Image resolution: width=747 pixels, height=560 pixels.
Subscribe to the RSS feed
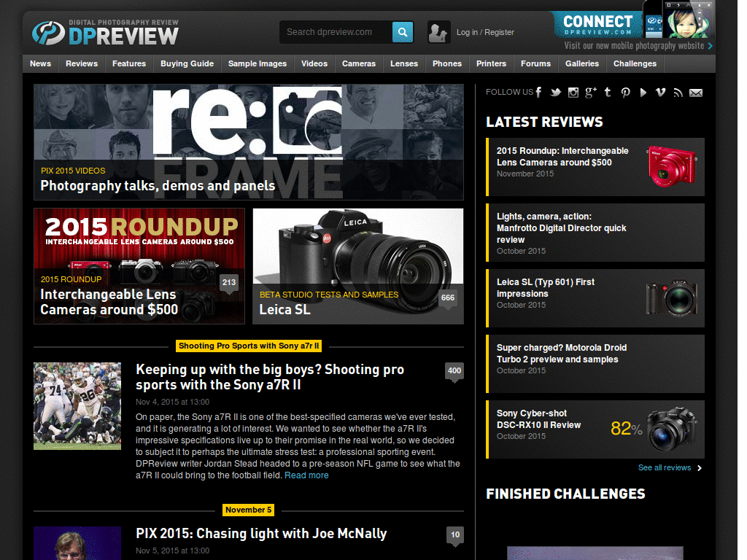coord(678,92)
